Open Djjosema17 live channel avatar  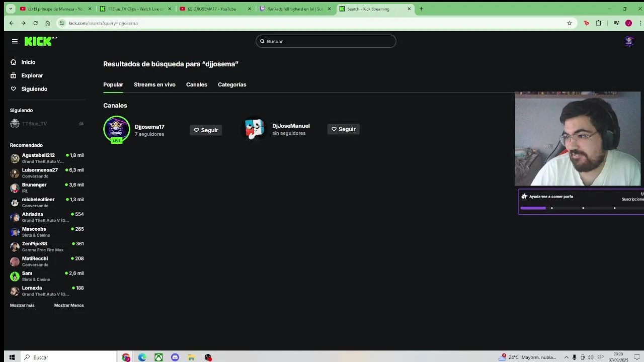pyautogui.click(x=117, y=129)
